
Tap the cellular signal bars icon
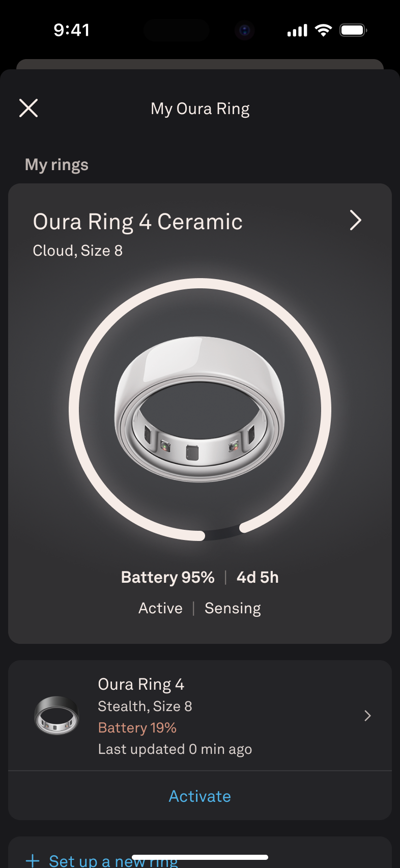(x=297, y=31)
